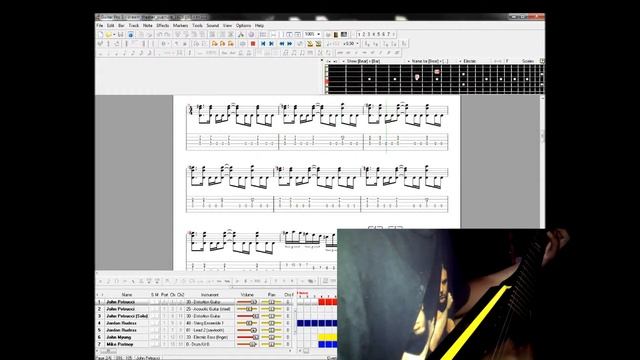Open the Name to [Beat] fretboard dropdown
This screenshot has width=640, height=360.
(x=429, y=61)
